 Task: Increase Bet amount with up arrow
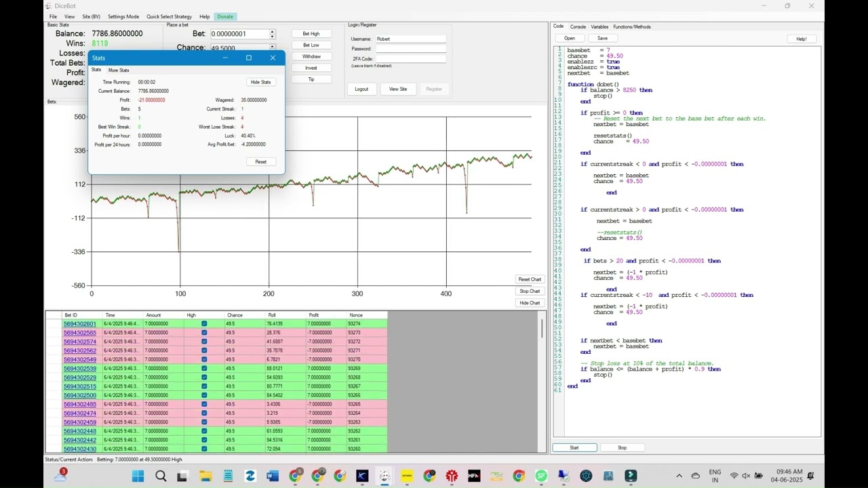click(x=272, y=31)
